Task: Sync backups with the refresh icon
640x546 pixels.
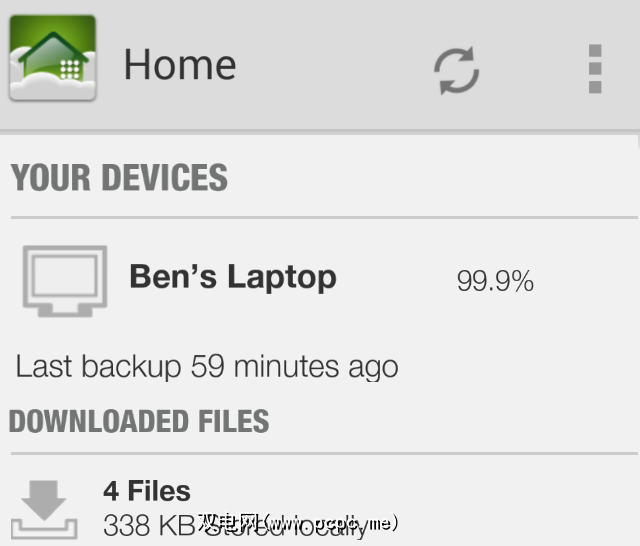Action: 456,70
